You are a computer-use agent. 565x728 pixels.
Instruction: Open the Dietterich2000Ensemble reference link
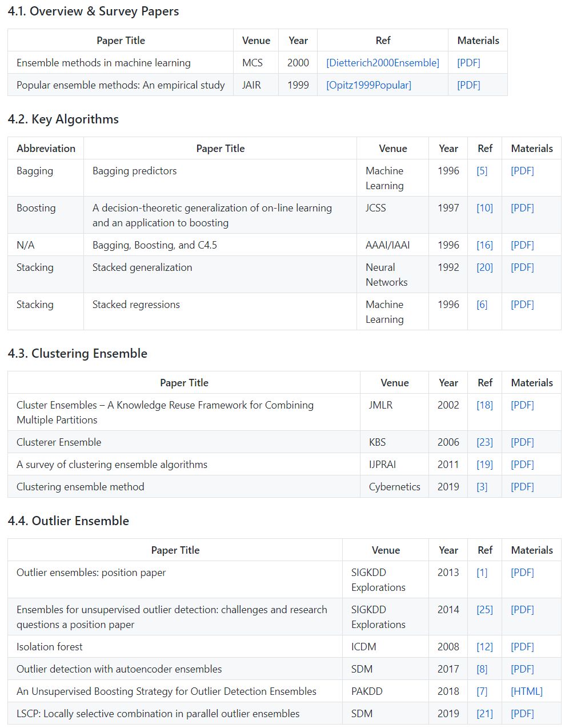tap(383, 63)
